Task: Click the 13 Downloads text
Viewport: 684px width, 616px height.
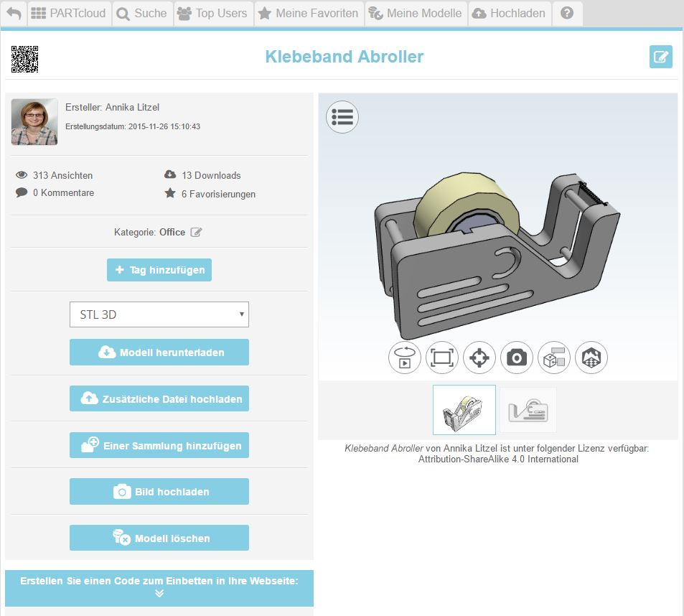Action: coord(211,175)
